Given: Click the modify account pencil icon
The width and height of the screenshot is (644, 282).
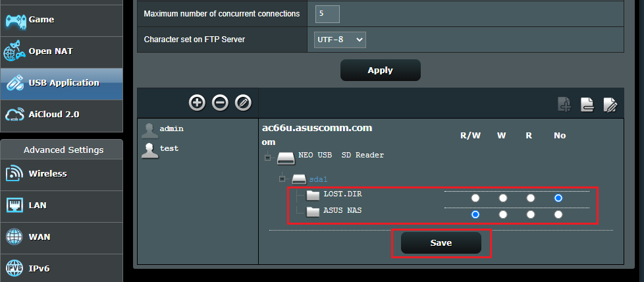Looking at the screenshot, I should [x=244, y=102].
